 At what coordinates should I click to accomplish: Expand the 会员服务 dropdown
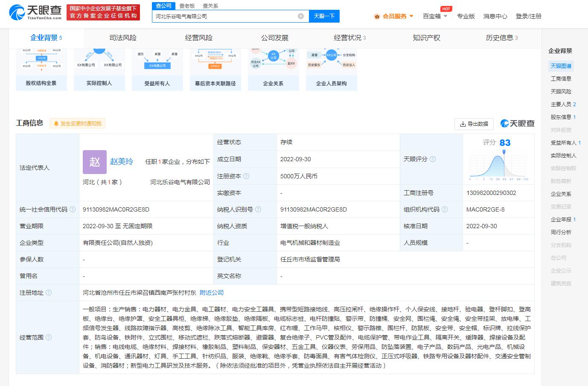click(x=411, y=16)
